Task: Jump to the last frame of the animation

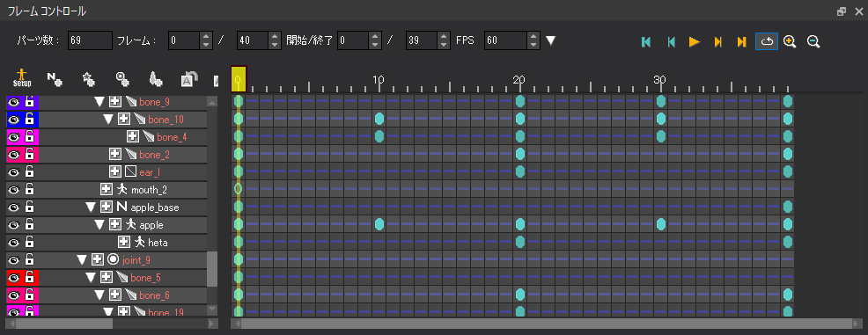Action: pyautogui.click(x=742, y=41)
